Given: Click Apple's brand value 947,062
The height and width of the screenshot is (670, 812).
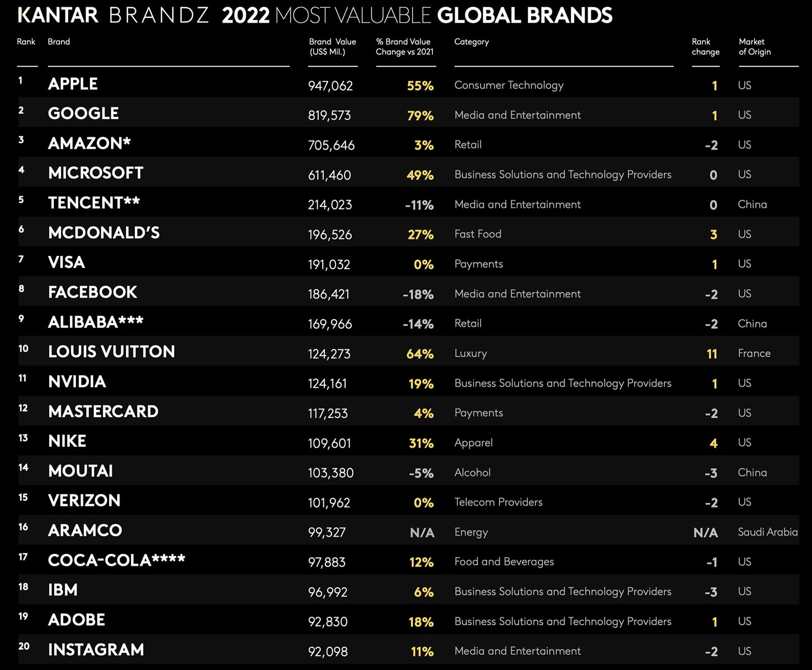Looking at the screenshot, I should (330, 86).
